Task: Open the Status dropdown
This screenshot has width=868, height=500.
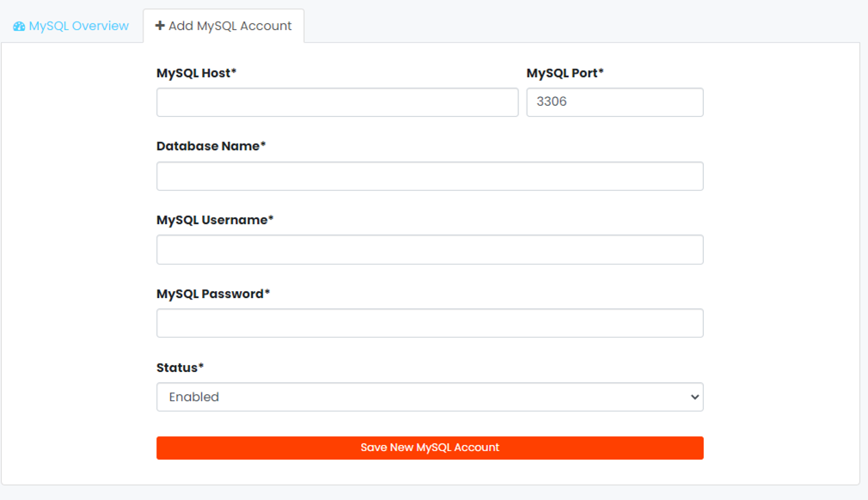Action: (430, 397)
